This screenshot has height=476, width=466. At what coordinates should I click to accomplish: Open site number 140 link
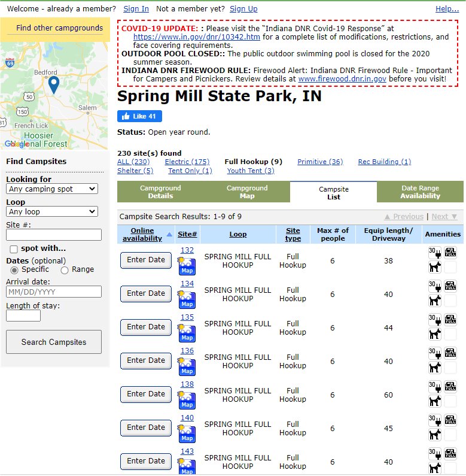point(187,418)
